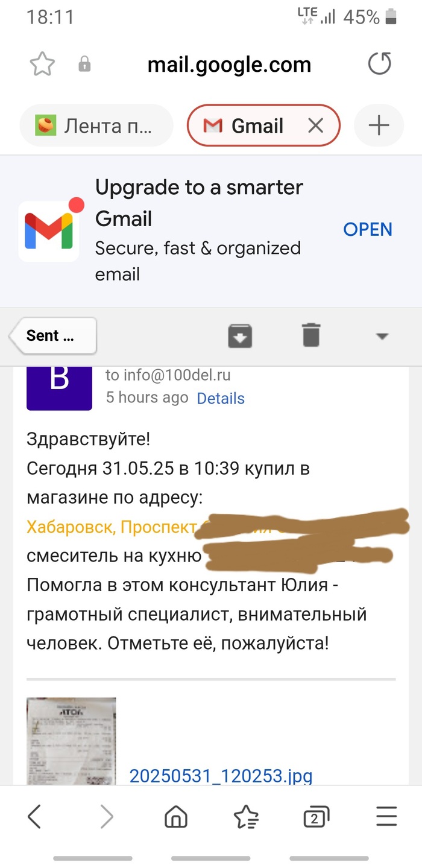
Task: Delete the email with trash icon
Action: pyautogui.click(x=311, y=335)
